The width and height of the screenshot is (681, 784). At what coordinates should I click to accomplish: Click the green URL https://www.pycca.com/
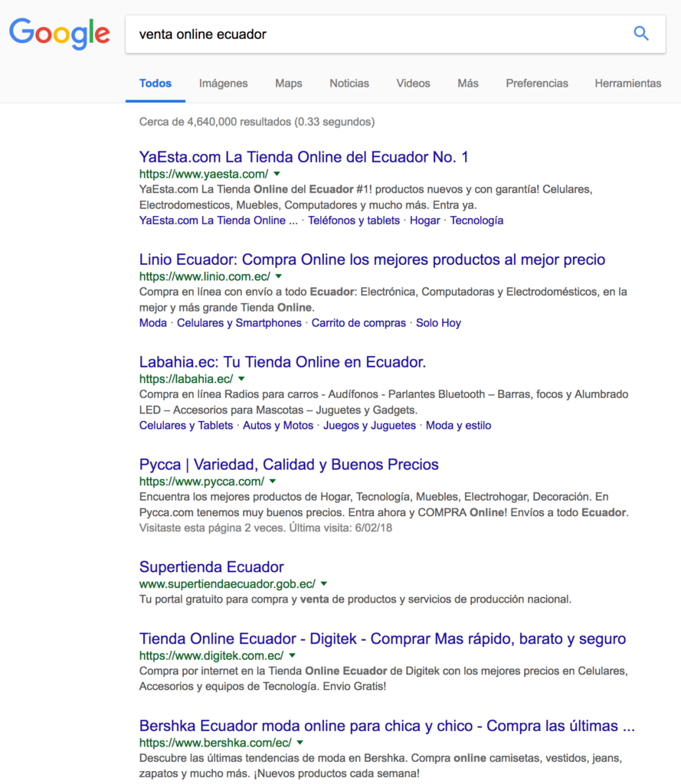pyautogui.click(x=201, y=482)
